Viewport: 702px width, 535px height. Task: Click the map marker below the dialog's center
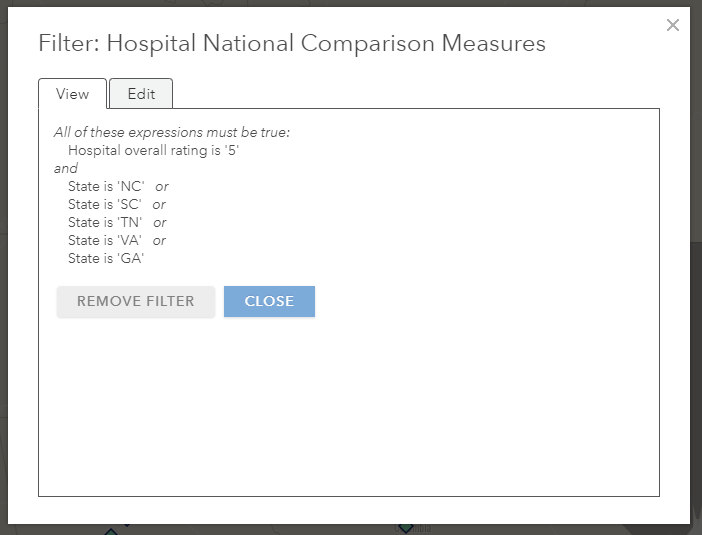click(406, 528)
